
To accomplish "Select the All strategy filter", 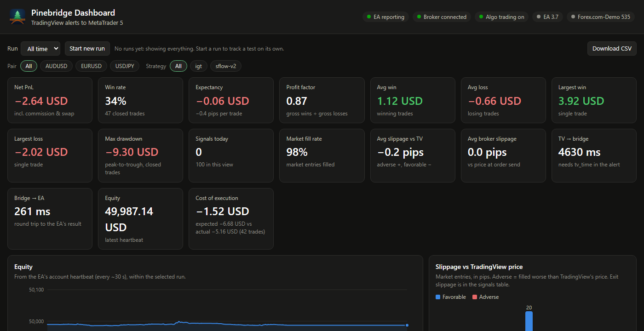I will (x=178, y=66).
